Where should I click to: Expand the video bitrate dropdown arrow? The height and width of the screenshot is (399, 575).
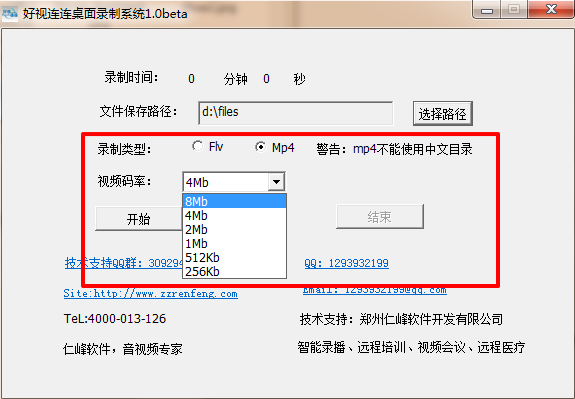[x=276, y=182]
